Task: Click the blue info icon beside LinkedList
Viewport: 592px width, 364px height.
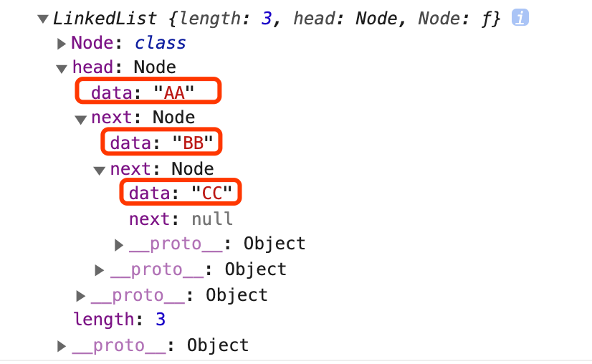Action: tap(520, 18)
